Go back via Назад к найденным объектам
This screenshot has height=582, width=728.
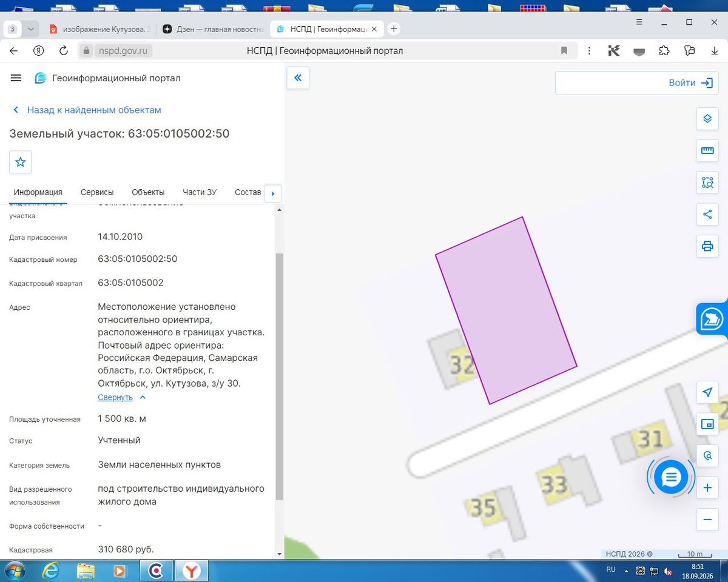click(x=87, y=110)
